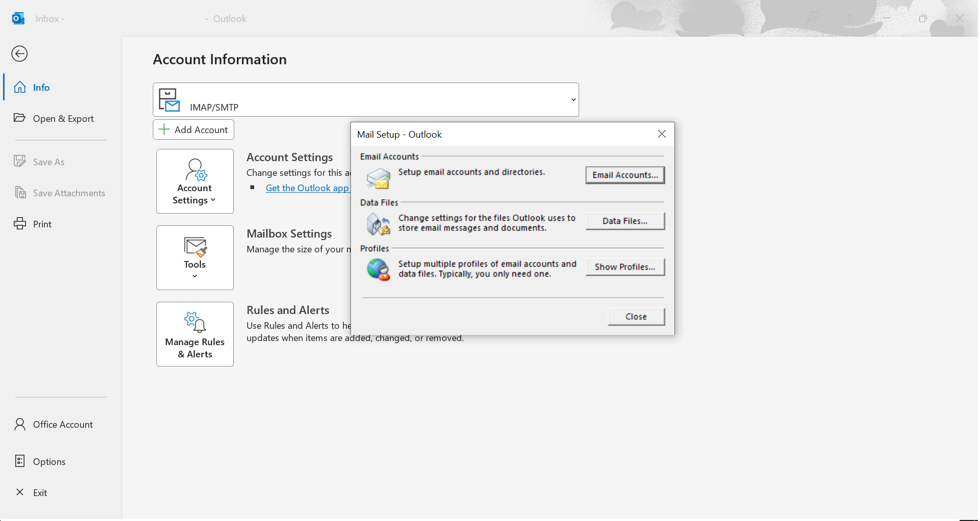Open the Office Account page

tap(61, 424)
